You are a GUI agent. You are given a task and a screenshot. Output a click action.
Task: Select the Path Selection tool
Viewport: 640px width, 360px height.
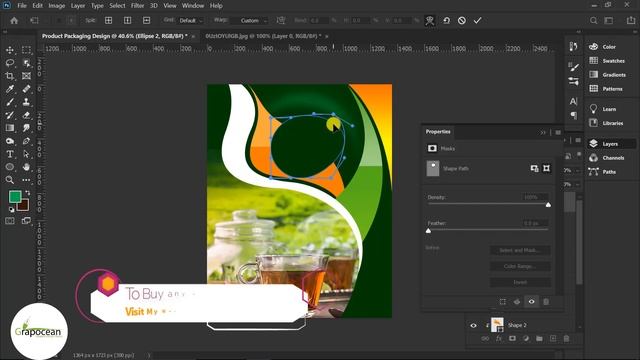click(x=27, y=154)
